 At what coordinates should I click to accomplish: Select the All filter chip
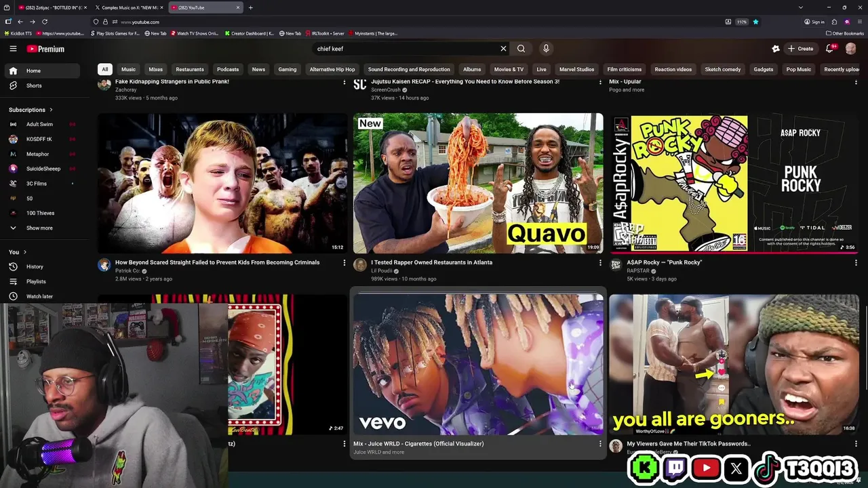104,69
